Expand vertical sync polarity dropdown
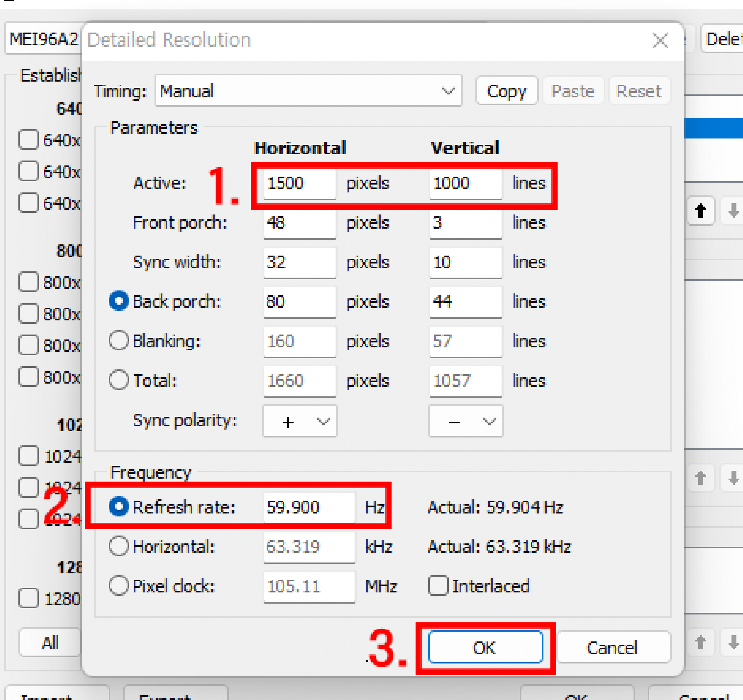Viewport: 743px width, 700px height. [465, 421]
